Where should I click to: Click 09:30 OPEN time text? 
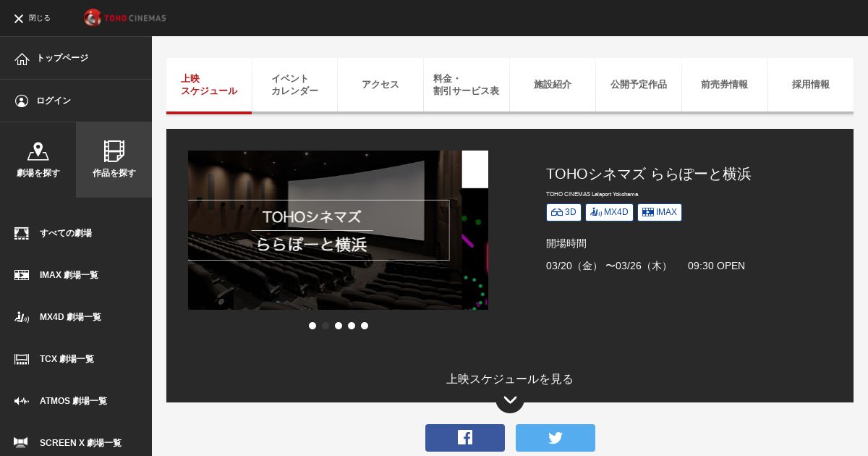[x=716, y=266]
